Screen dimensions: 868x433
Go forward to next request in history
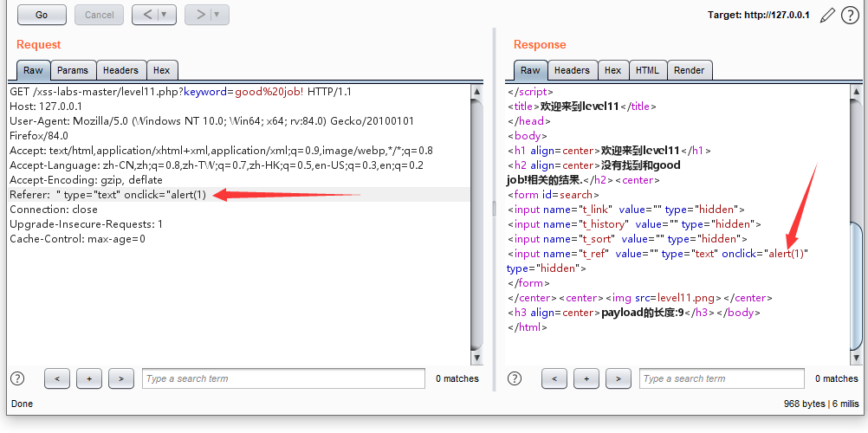coord(200,15)
